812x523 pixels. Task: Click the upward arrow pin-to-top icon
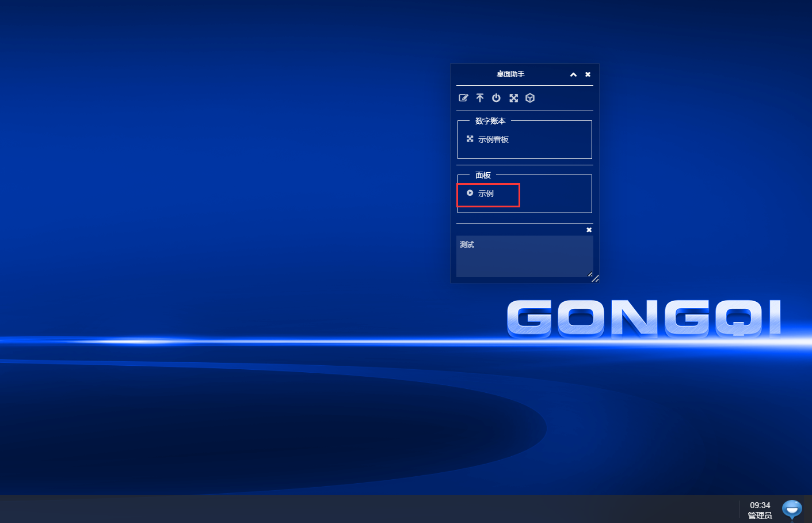(x=480, y=98)
